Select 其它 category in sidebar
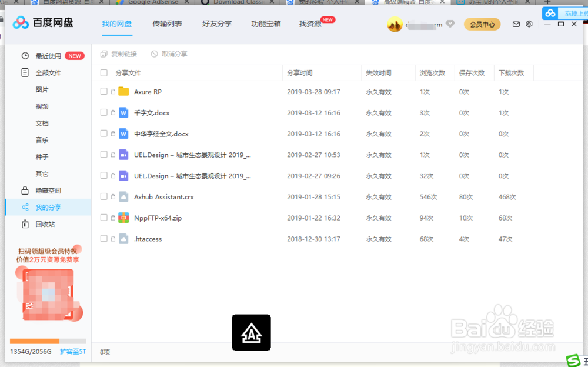Screen dimensions: 588x367 point(42,174)
